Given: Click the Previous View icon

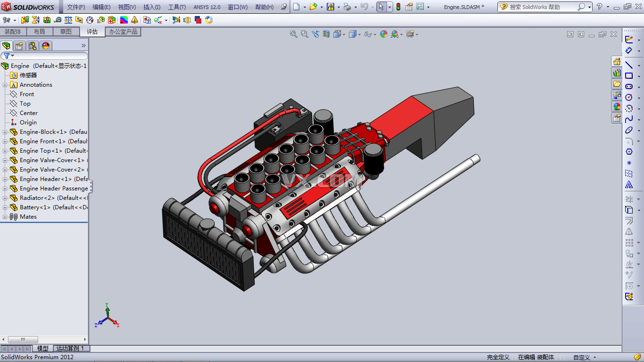Looking at the screenshot, I should coord(315,34).
